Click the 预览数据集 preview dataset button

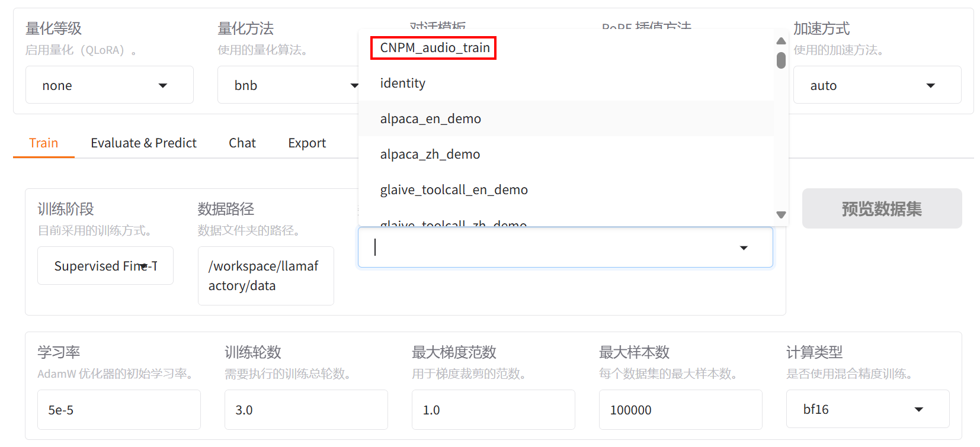(881, 208)
